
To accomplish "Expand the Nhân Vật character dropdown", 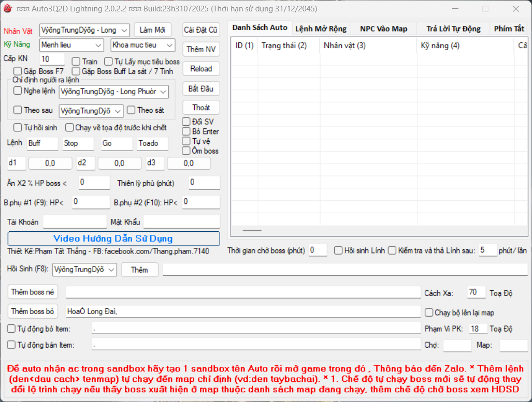I will click(x=124, y=30).
